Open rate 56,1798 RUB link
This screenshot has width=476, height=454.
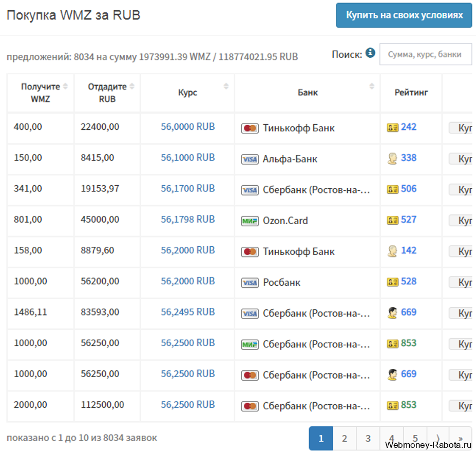(187, 219)
